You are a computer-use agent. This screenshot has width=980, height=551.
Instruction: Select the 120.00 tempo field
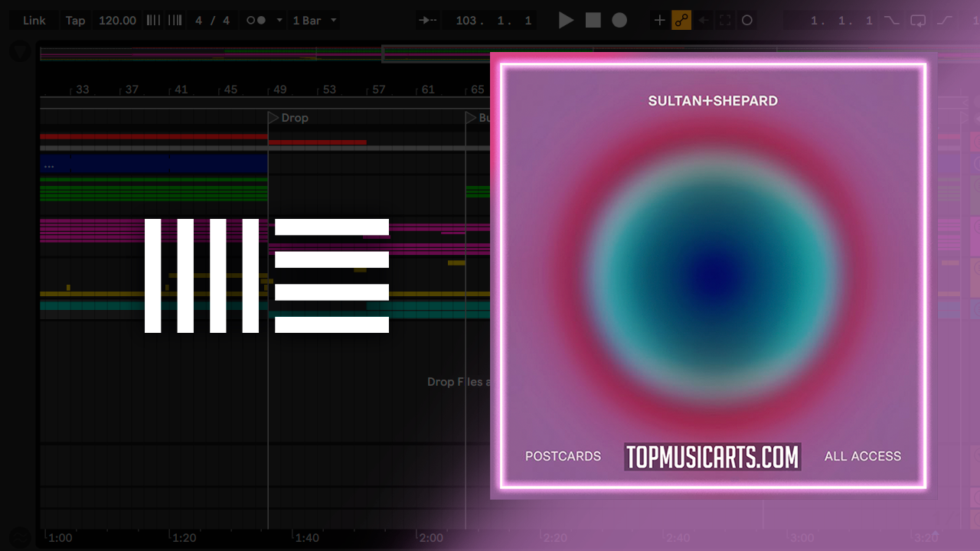pos(117,21)
